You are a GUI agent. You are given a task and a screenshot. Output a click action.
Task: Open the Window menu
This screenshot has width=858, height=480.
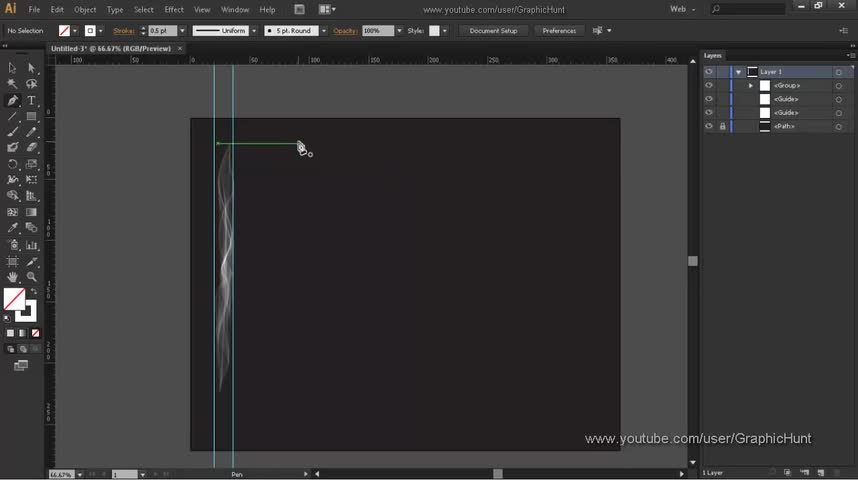tap(235, 10)
